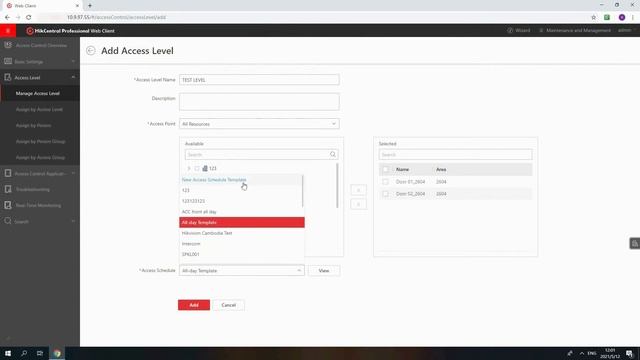Tick the checkbox for Door 01_2604

(385, 182)
